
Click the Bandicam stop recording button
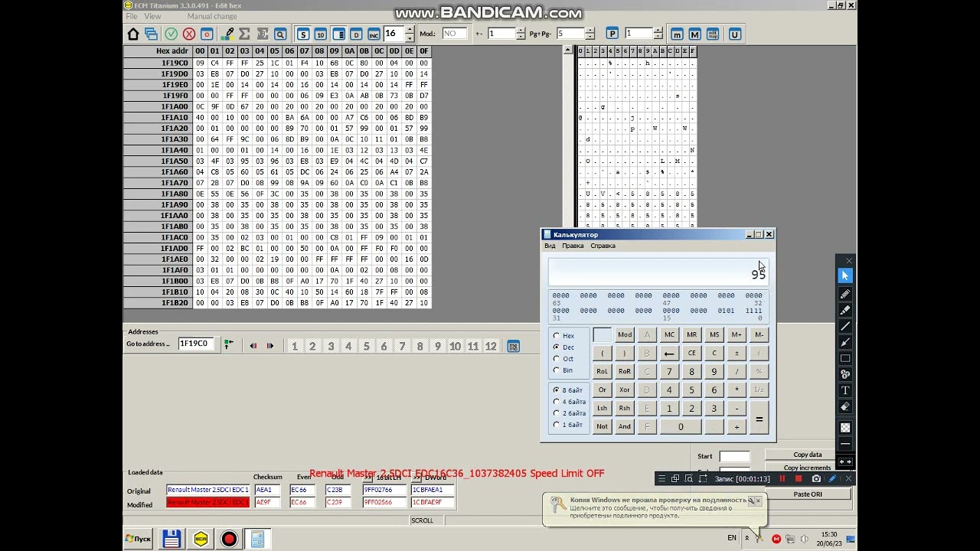(x=799, y=479)
